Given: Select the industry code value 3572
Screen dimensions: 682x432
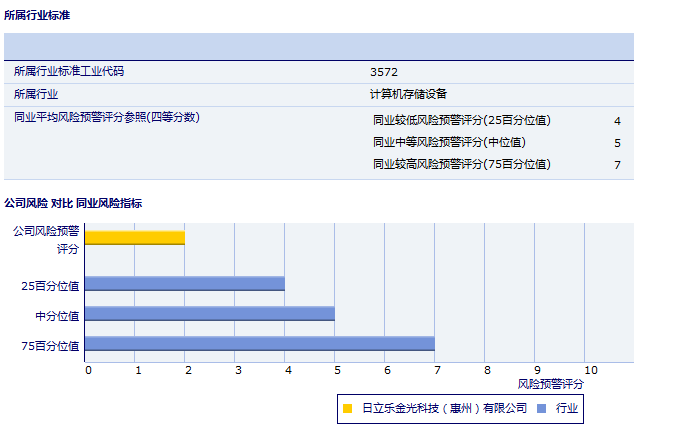Looking at the screenshot, I should click(384, 72).
